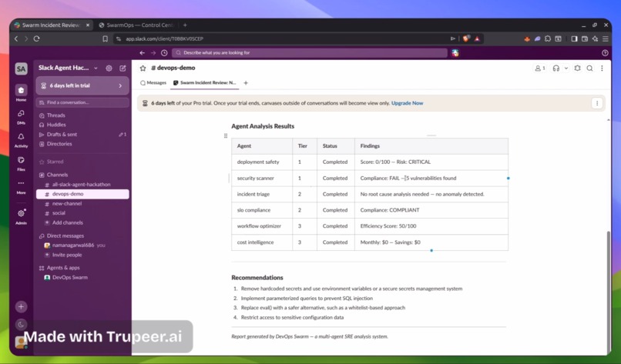
Task: Open the all-slack-agent-hackathon channel
Action: pyautogui.click(x=82, y=185)
